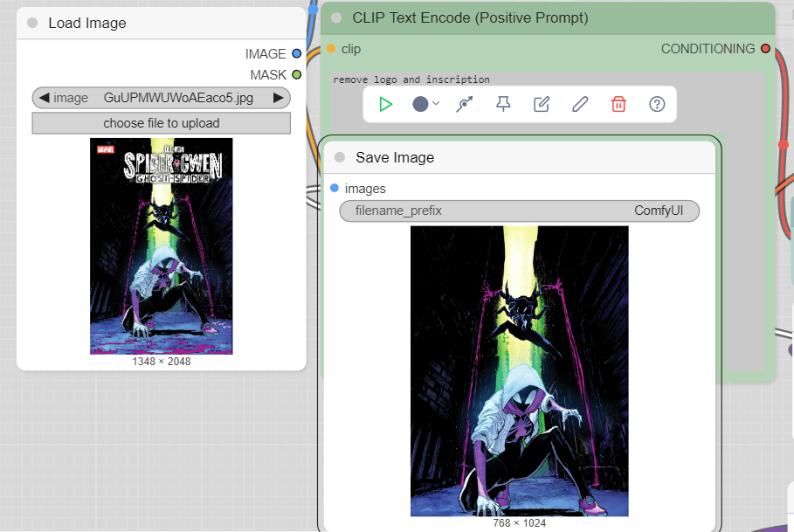The height and width of the screenshot is (532, 794).
Task: Click the pencil rename icon
Action: pyautogui.click(x=580, y=104)
